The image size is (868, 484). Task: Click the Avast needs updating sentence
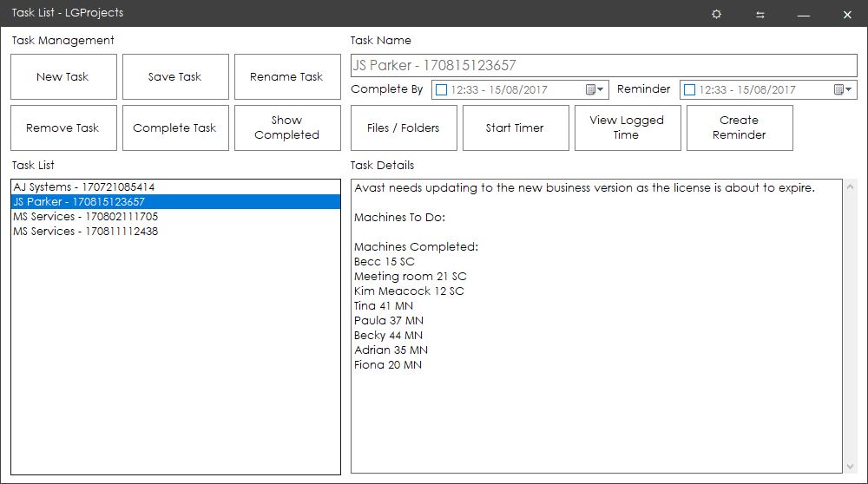(x=584, y=188)
